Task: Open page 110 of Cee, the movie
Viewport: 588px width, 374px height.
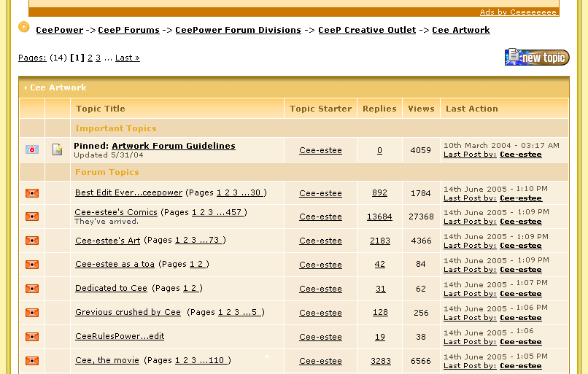Action: coord(217,360)
